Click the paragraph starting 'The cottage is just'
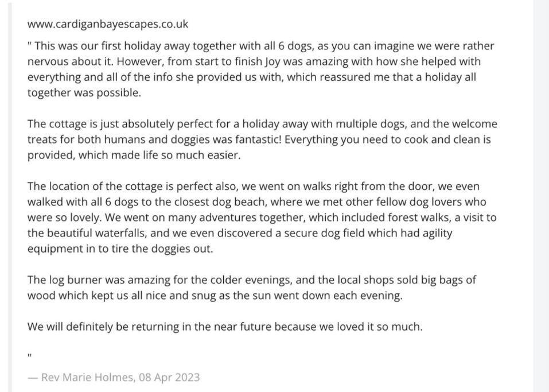Viewport: 549px width, 392px height. 262,139
